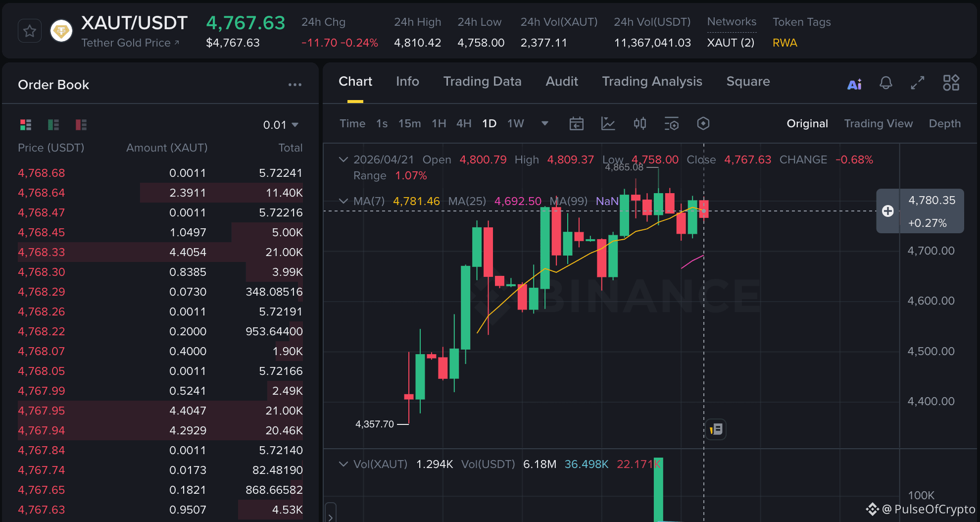The image size is (980, 522).
Task: Open price alert bell icon
Action: (x=886, y=83)
